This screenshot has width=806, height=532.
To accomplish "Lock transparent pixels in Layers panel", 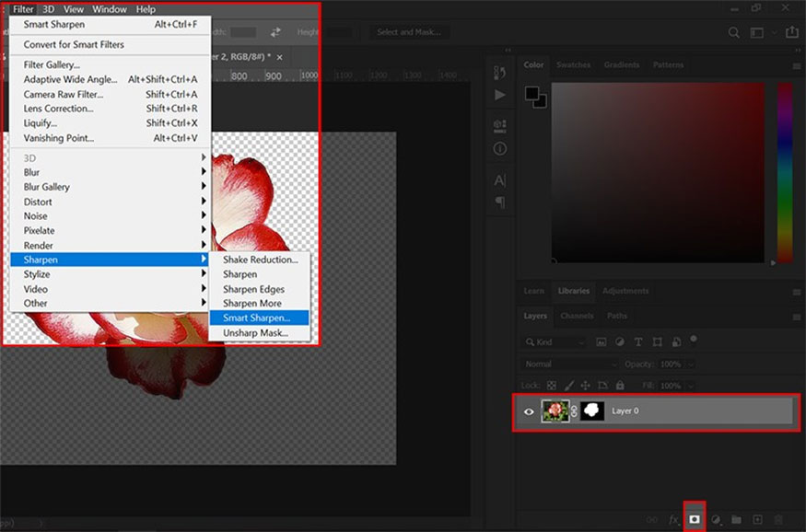I will [552, 385].
